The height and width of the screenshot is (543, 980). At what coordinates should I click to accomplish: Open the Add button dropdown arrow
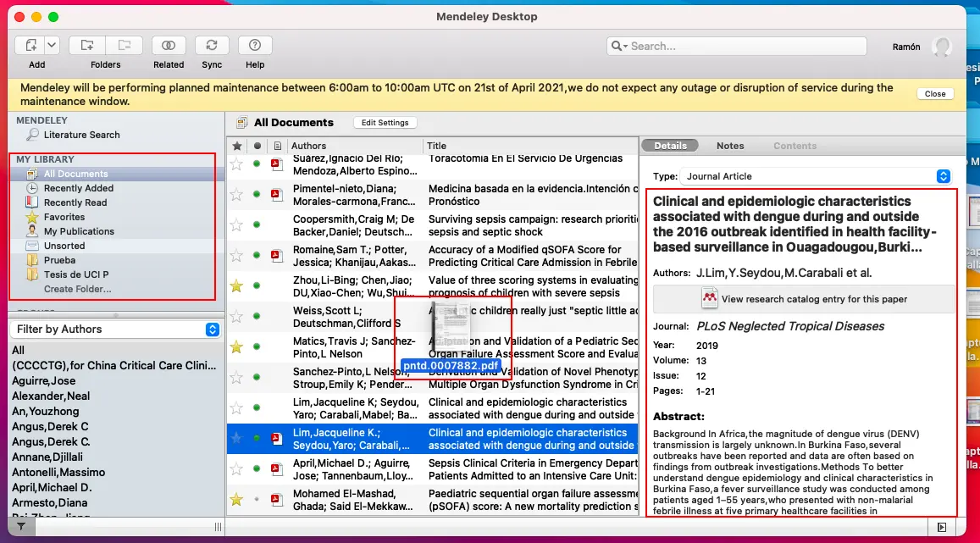[x=53, y=46]
